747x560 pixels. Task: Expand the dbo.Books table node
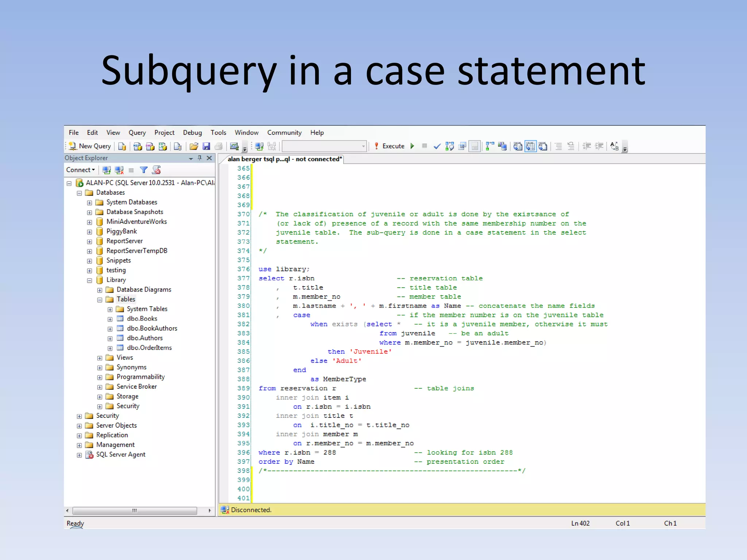110,319
